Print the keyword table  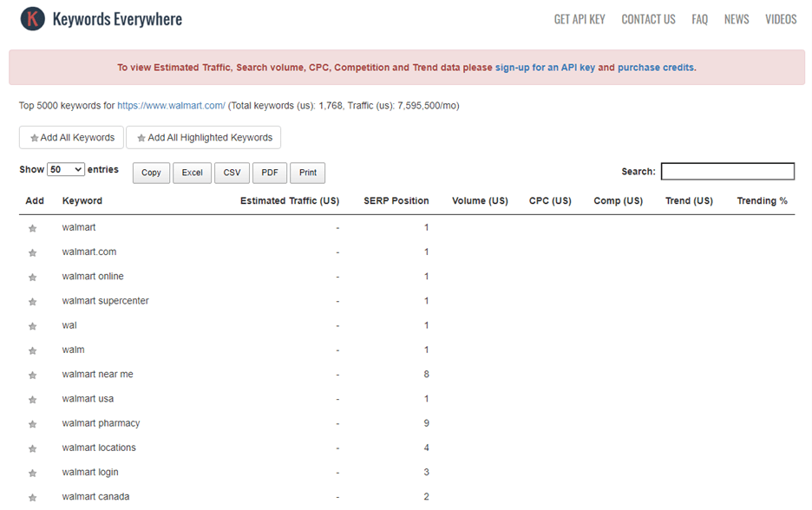[308, 173]
